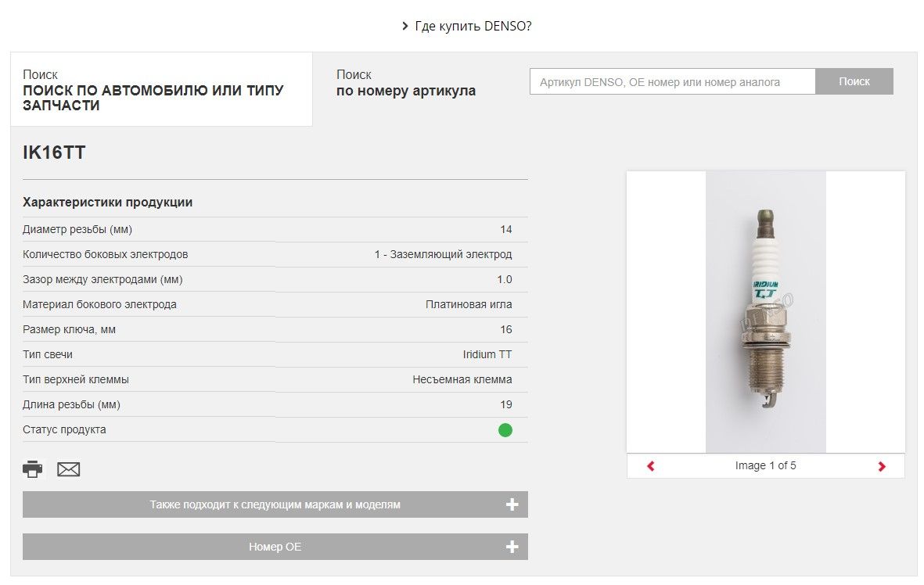Click the plus icon on the Также подходит bar
Screen dimensions: 924x585
(512, 505)
